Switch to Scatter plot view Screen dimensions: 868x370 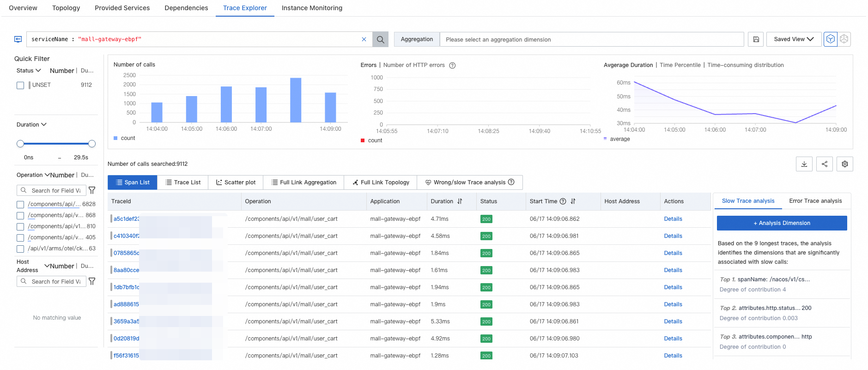tap(236, 182)
